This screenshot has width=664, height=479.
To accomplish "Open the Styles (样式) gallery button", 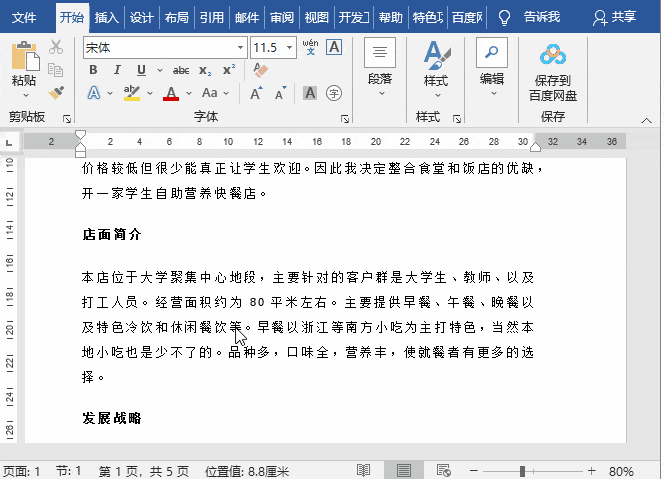I will coord(437,69).
